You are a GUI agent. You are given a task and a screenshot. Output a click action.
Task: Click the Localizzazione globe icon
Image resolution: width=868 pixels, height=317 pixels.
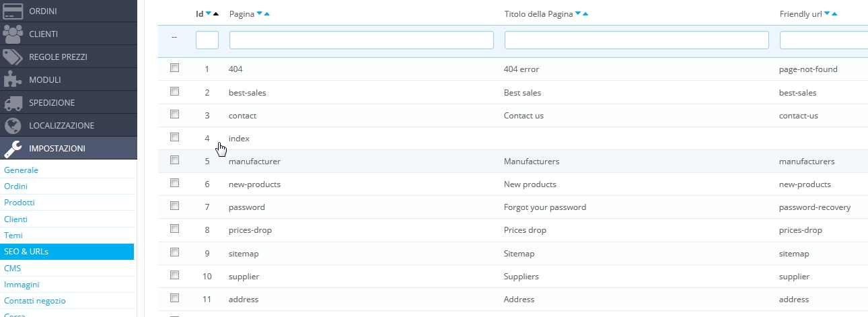coord(13,125)
